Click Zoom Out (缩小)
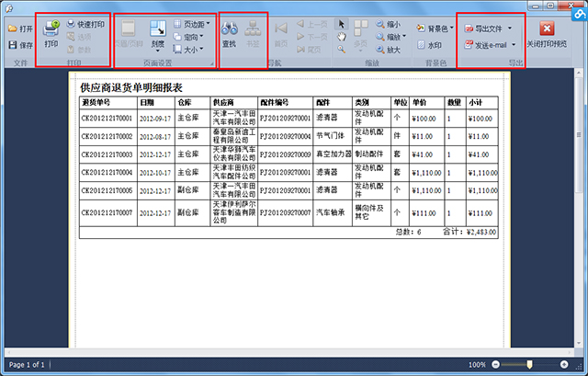The image size is (588, 376). (386, 24)
